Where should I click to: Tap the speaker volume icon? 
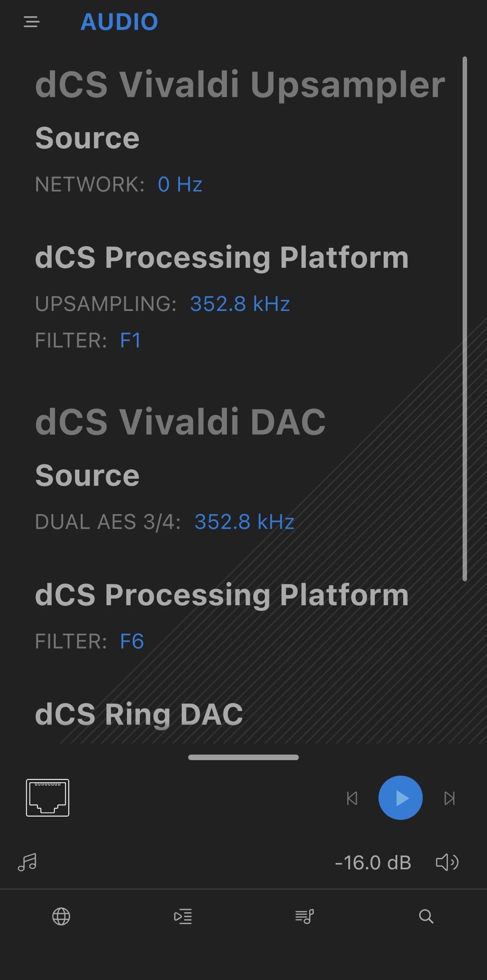coord(447,862)
